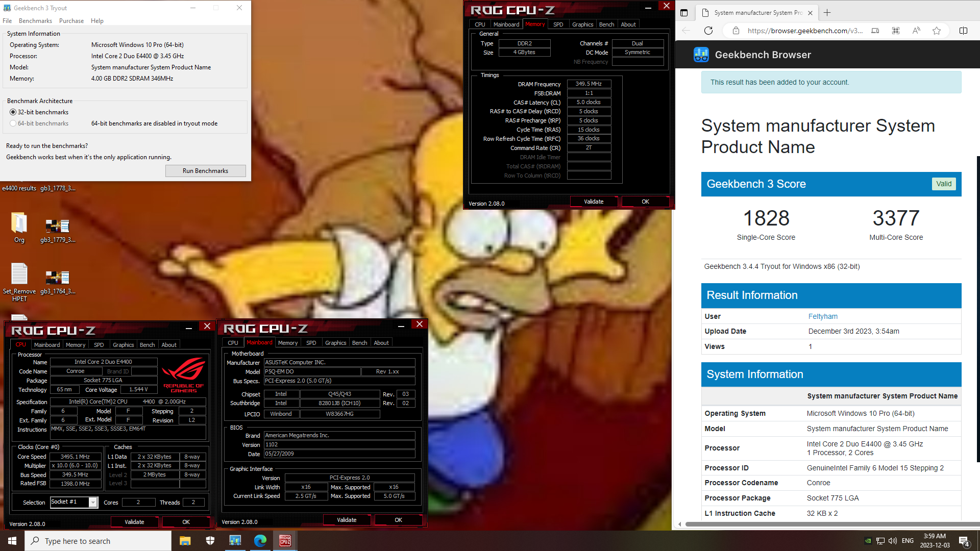The image size is (980, 551).
Task: Open Bench tab in bottom-left CPU-Z window
Action: tap(147, 345)
